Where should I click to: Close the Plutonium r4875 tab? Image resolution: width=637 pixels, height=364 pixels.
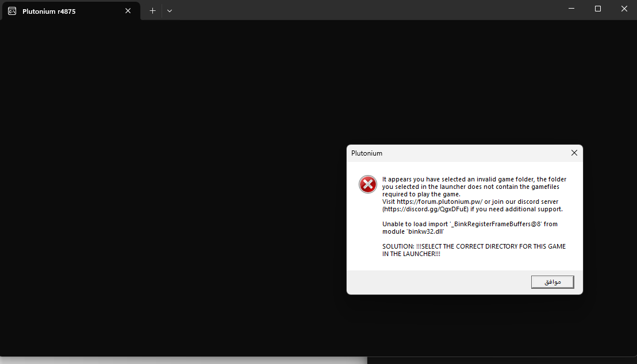[x=128, y=11]
